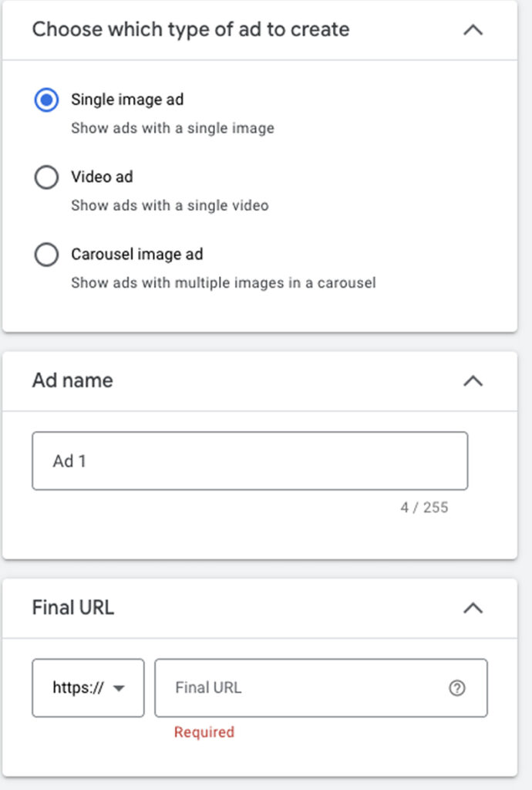Click the 'Carousel image ad' label text
The width and height of the screenshot is (532, 790).
[x=136, y=254]
